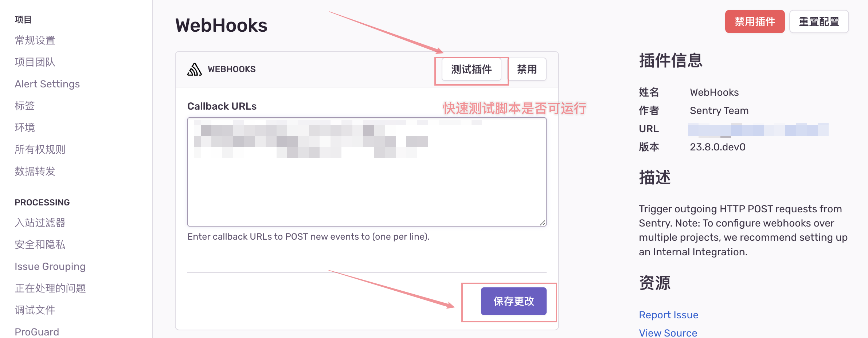Select 标签 tags in the sidebar
Image resolution: width=868 pixels, height=338 pixels.
click(25, 106)
